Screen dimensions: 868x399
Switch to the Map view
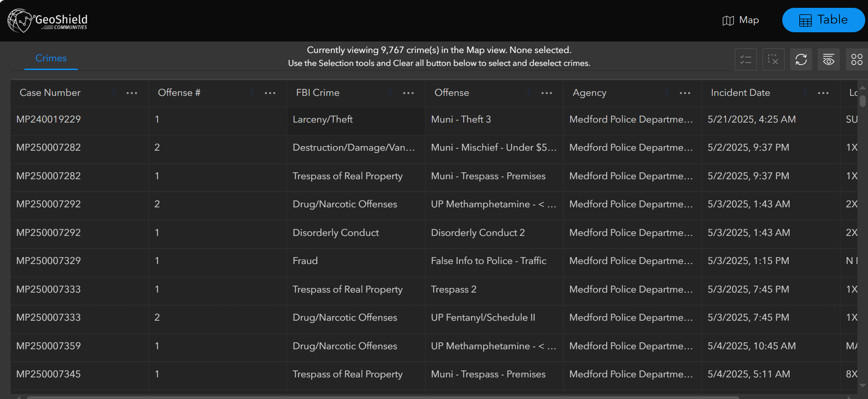(741, 20)
